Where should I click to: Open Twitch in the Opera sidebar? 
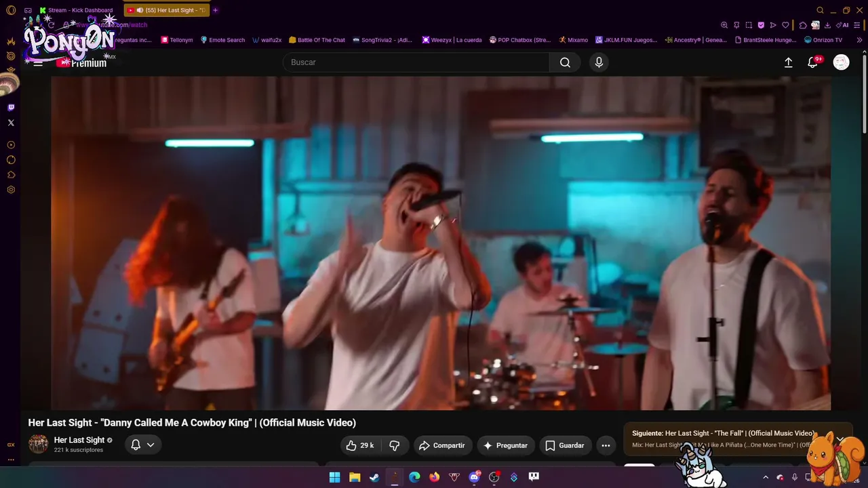click(11, 107)
